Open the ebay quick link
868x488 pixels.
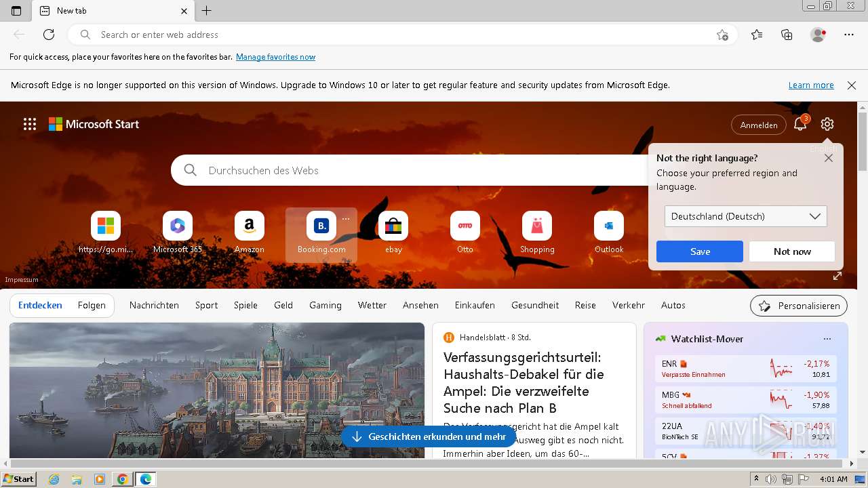(393, 232)
